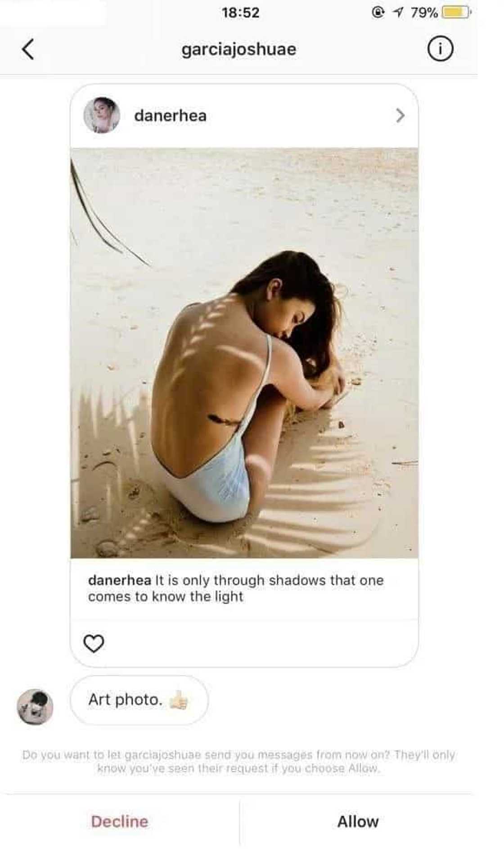Tap the location arrow status icon
Screen dimensions: 504x849
397,13
